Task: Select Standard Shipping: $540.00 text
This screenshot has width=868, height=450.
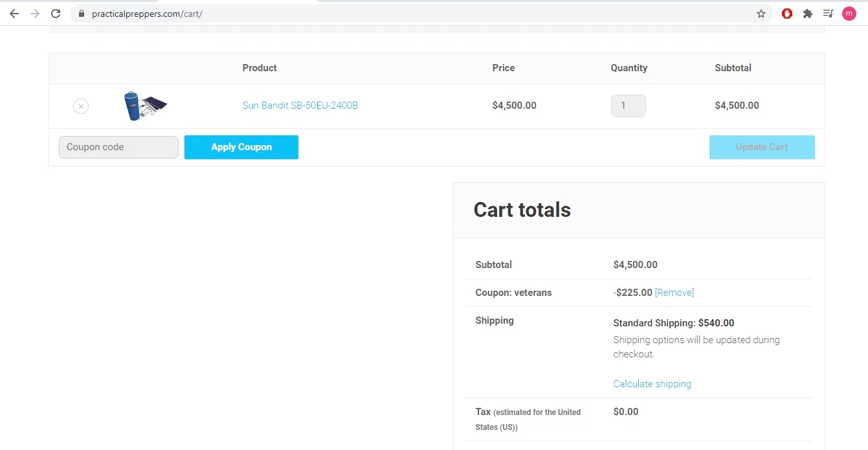Action: point(674,323)
